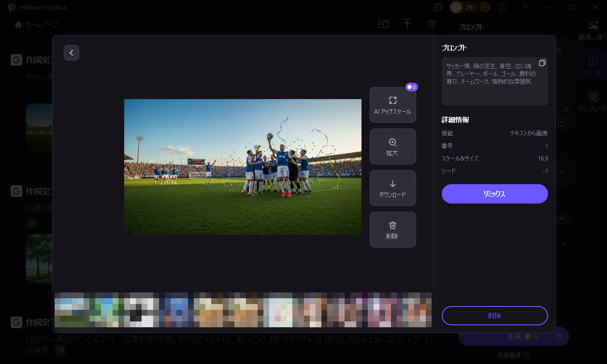Delete the image using the trash tile
This screenshot has width=607, height=364.
pyautogui.click(x=392, y=230)
